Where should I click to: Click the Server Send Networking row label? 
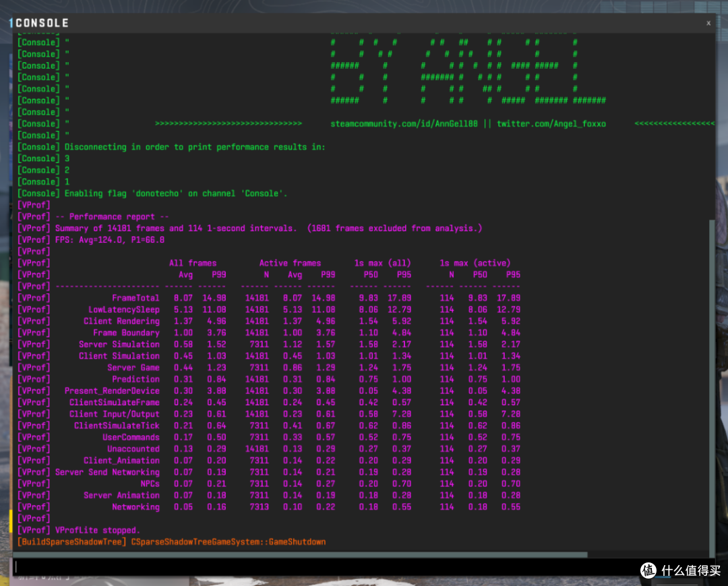(107, 472)
